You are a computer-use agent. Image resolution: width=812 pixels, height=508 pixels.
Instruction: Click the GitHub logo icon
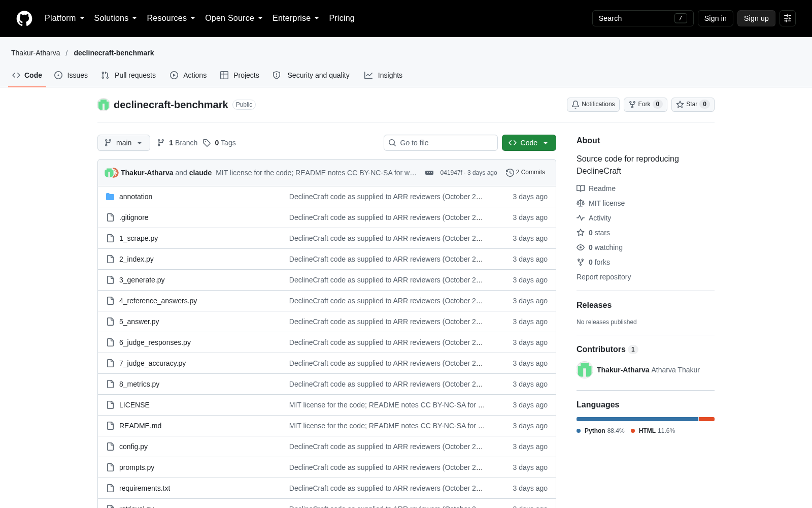click(x=24, y=18)
